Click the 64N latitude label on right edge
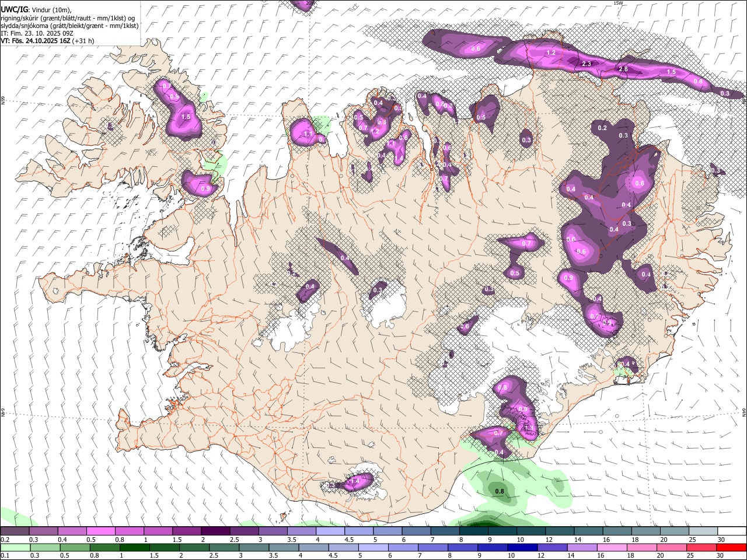Viewport: 747px width, 560px height. [744, 411]
